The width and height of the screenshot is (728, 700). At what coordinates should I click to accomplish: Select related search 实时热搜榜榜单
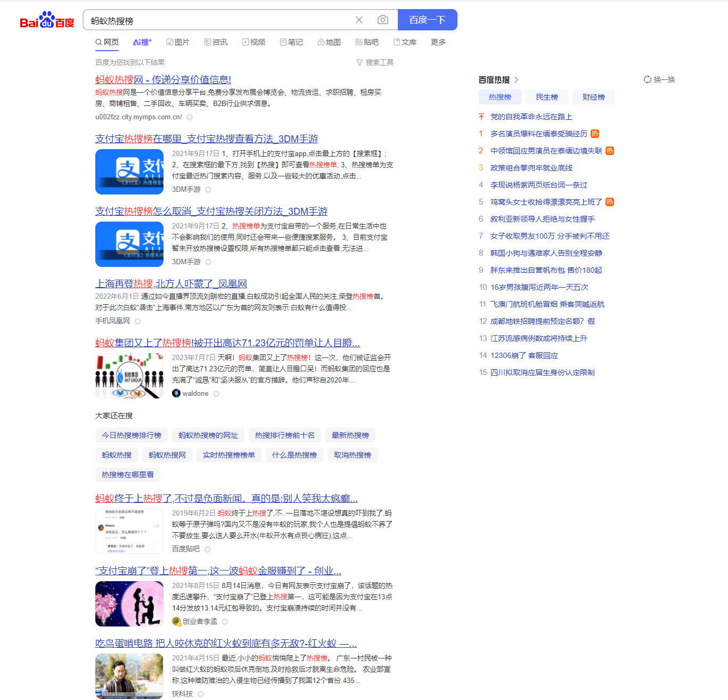point(229,455)
